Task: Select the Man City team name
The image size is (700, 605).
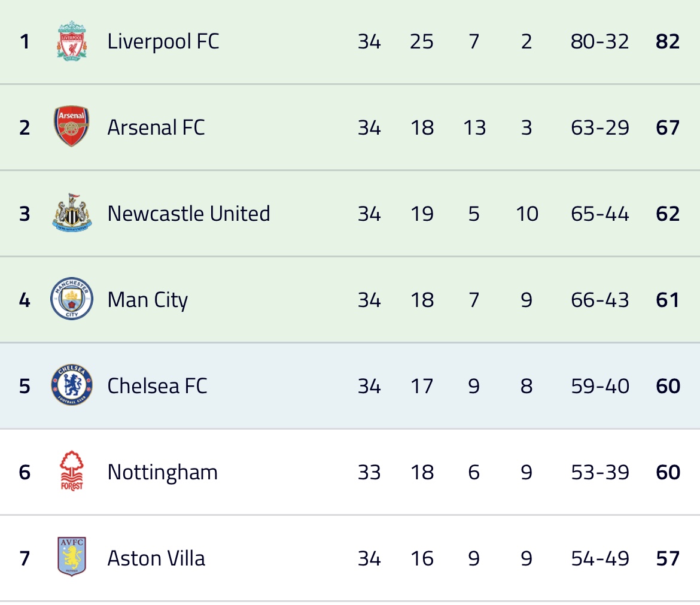Action: point(148,300)
